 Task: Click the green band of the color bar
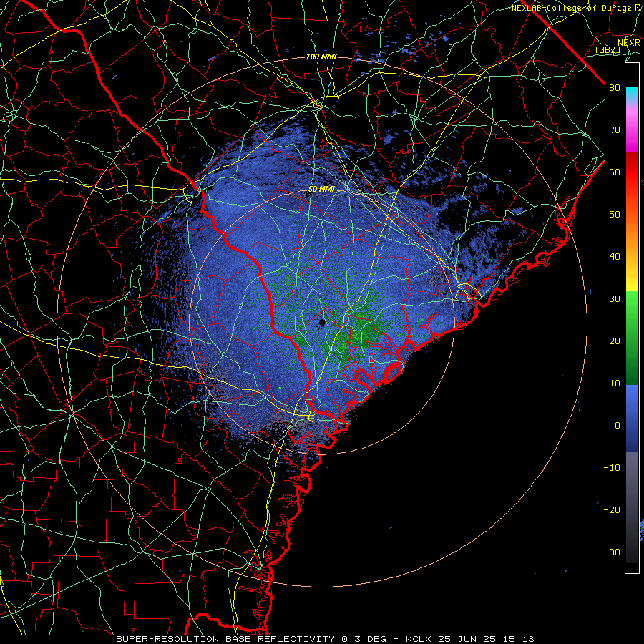point(632,338)
